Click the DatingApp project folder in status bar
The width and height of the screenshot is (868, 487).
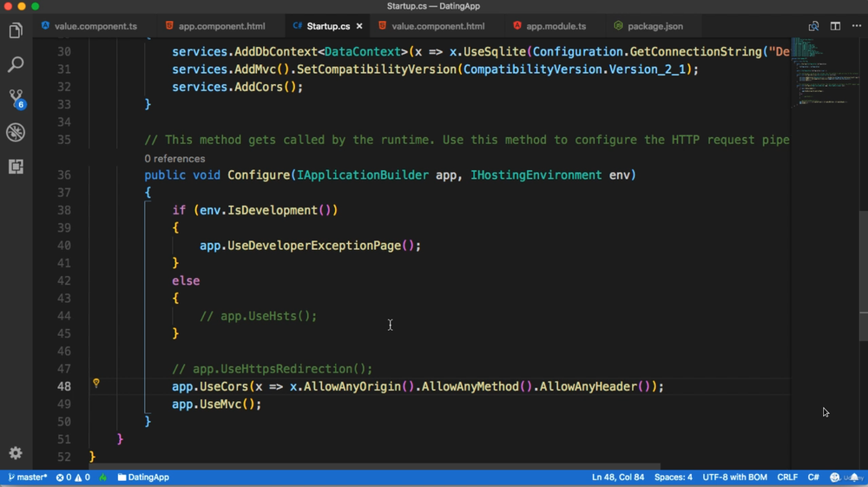[143, 477]
